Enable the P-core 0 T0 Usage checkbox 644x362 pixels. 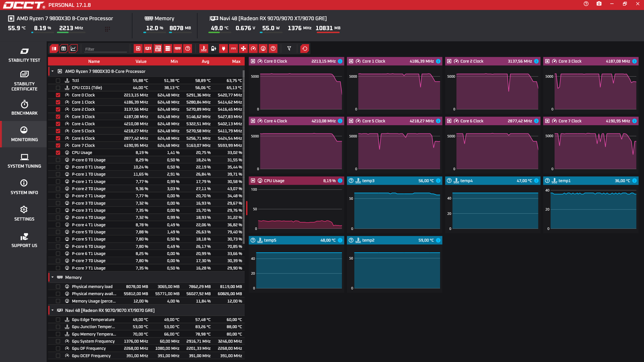pos(58,160)
